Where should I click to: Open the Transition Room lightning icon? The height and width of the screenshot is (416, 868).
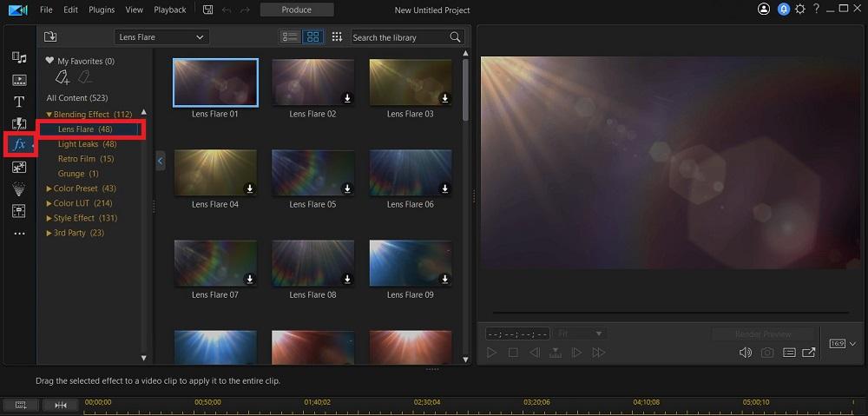[x=19, y=123]
